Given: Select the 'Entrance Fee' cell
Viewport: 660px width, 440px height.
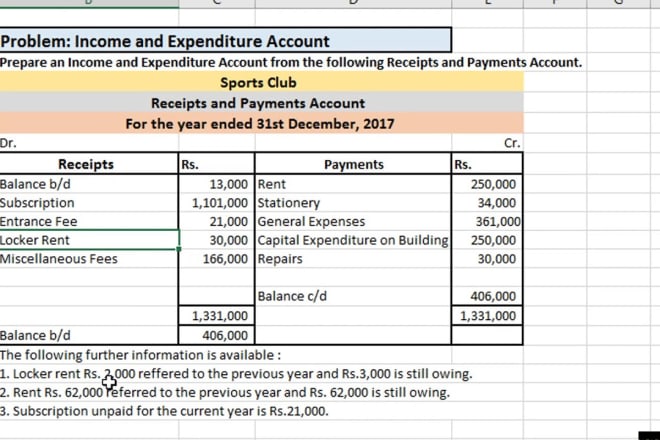Looking at the screenshot, I should tap(89, 221).
